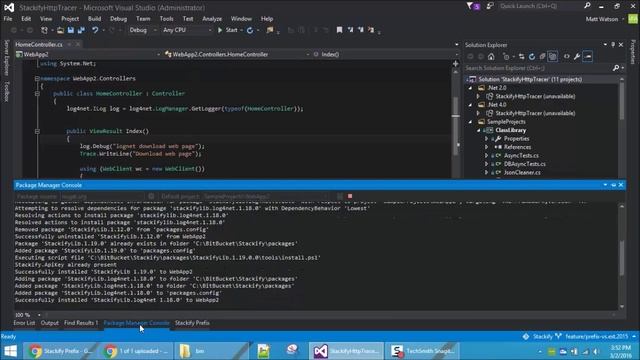Expand the References node under ClassLibrary

pyautogui.click(x=486, y=147)
